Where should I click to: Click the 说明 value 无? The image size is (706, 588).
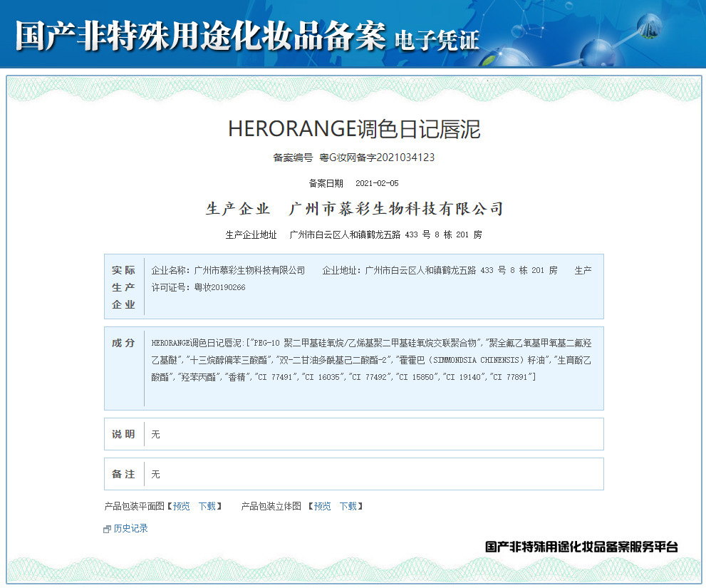tap(156, 434)
